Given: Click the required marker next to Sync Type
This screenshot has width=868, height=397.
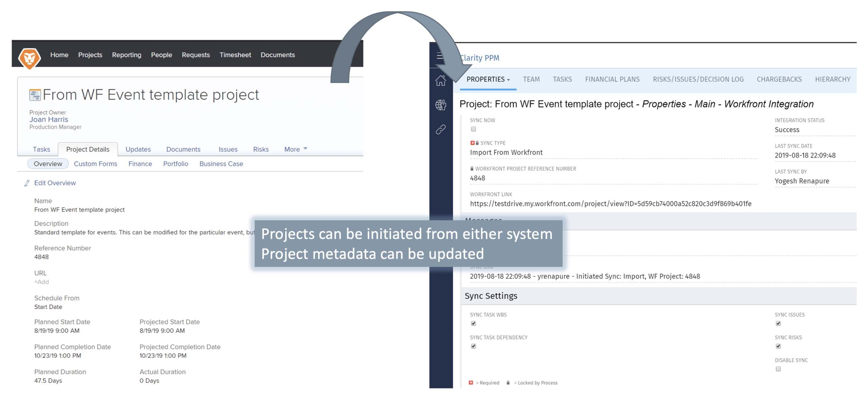Looking at the screenshot, I should (x=472, y=143).
